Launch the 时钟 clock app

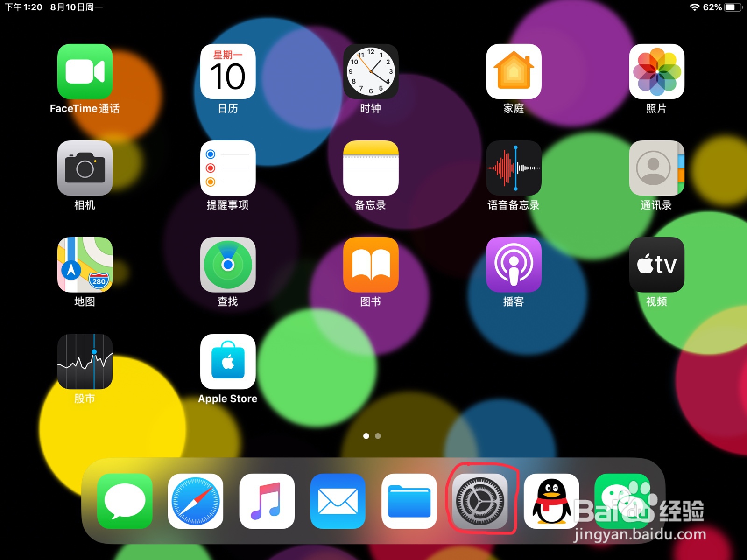tap(371, 71)
